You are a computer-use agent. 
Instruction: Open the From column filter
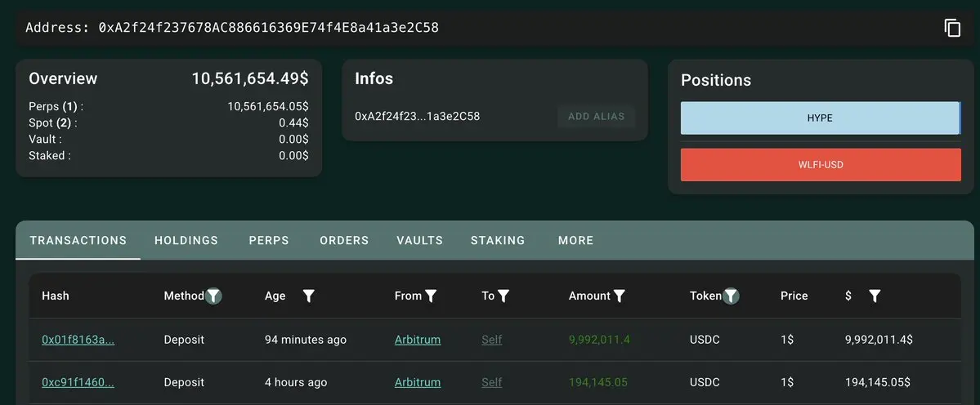click(431, 296)
